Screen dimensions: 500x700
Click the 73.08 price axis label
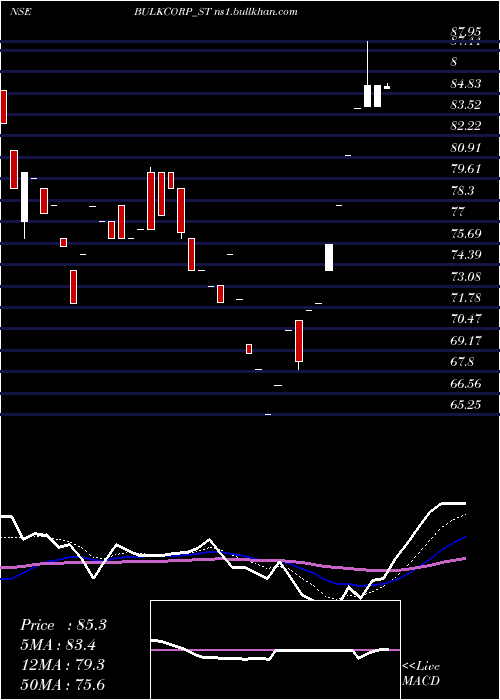point(466,276)
